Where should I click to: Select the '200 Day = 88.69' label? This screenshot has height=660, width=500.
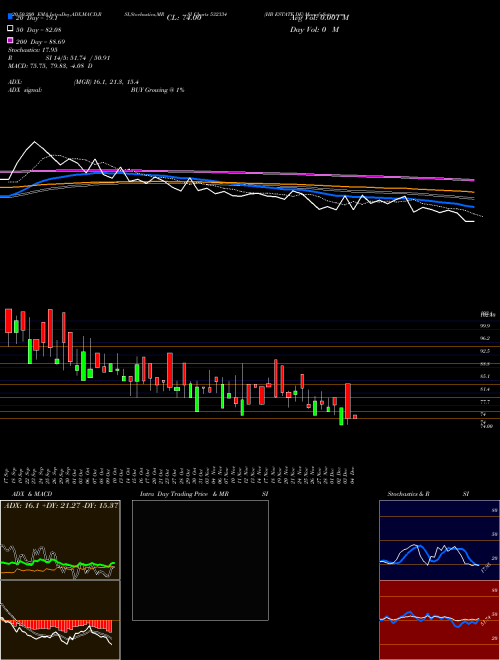(x=40, y=42)
